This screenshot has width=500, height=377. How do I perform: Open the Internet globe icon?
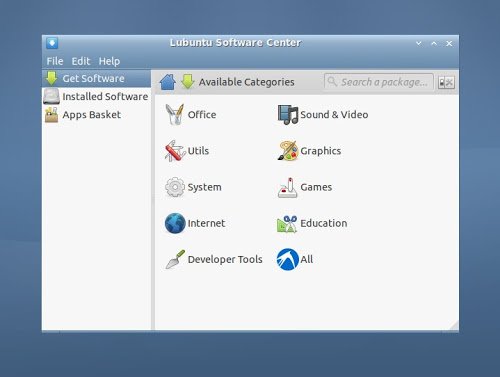(x=175, y=223)
